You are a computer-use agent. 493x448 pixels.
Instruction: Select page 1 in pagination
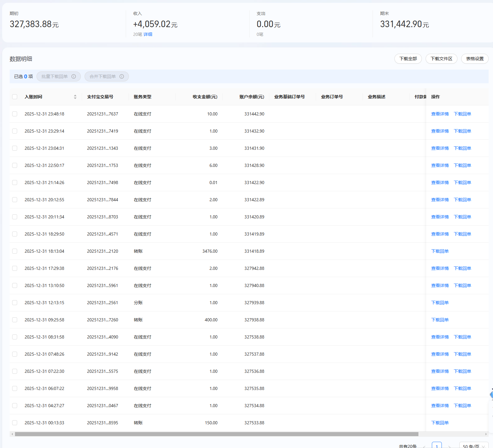pos(437,446)
